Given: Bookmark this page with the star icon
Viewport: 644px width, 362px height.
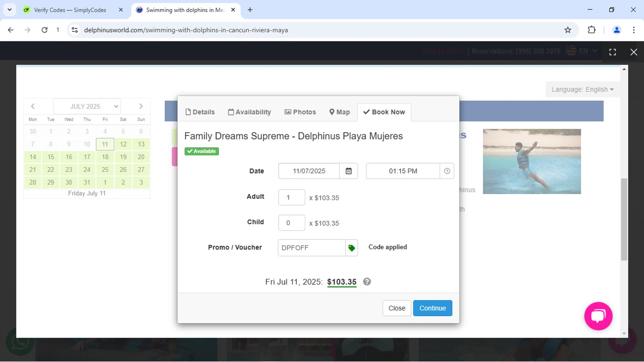Looking at the screenshot, I should point(568,30).
